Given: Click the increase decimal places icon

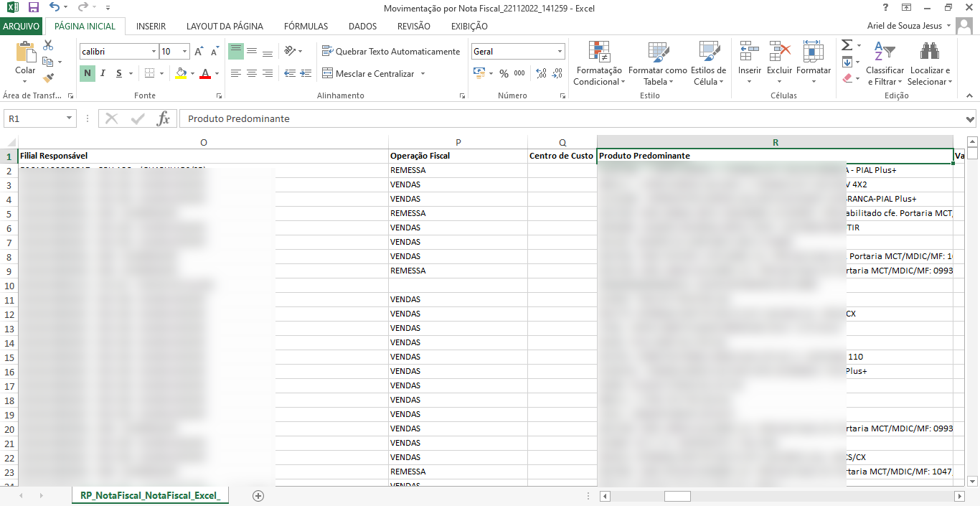Looking at the screenshot, I should [x=541, y=73].
